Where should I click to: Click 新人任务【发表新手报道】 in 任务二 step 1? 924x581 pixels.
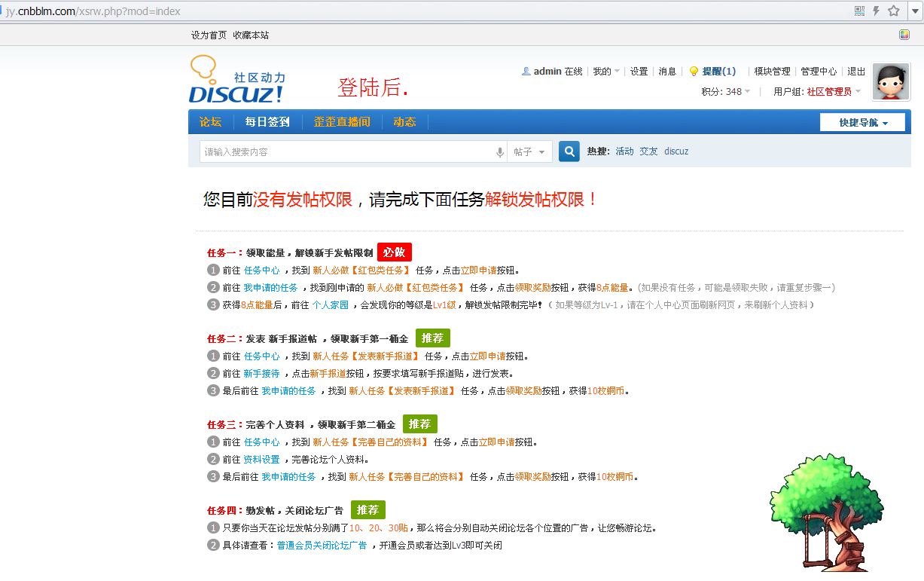[x=366, y=356]
